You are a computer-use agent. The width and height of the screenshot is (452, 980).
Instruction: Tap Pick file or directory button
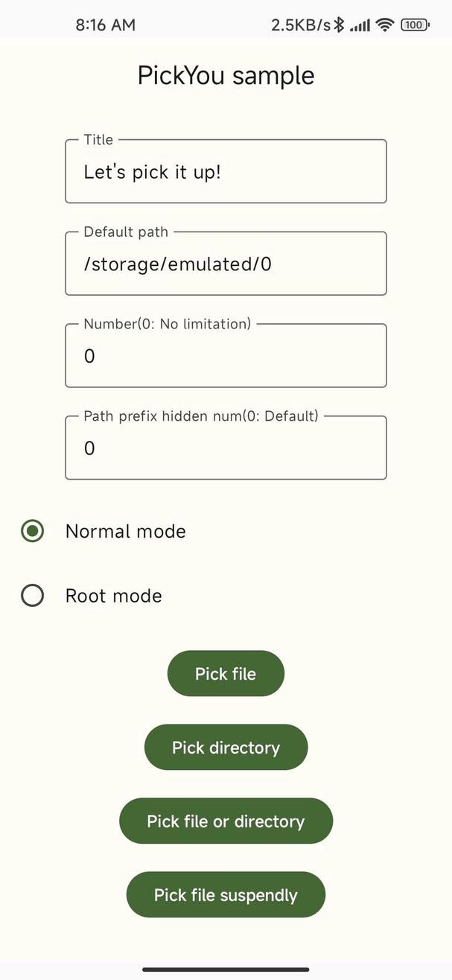[x=226, y=821]
